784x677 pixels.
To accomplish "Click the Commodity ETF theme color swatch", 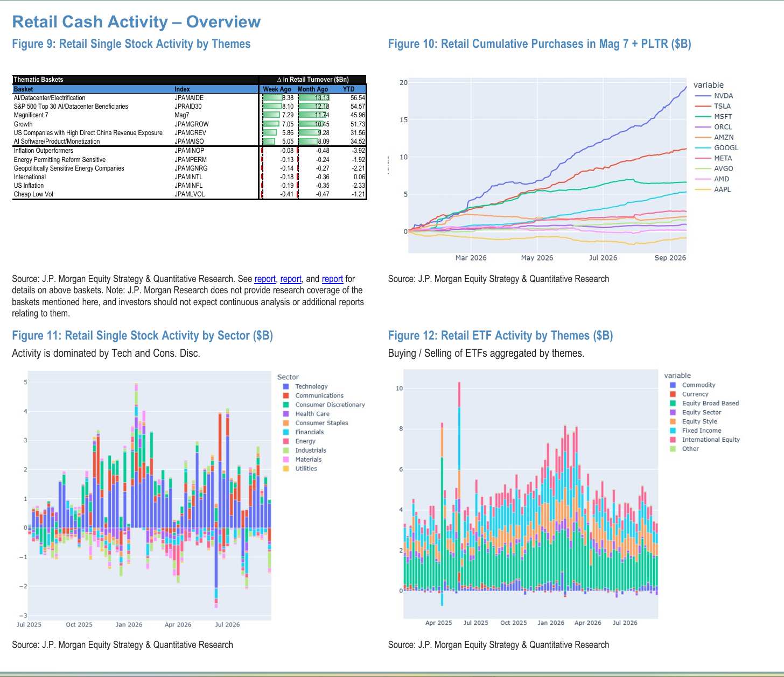I will pyautogui.click(x=673, y=385).
